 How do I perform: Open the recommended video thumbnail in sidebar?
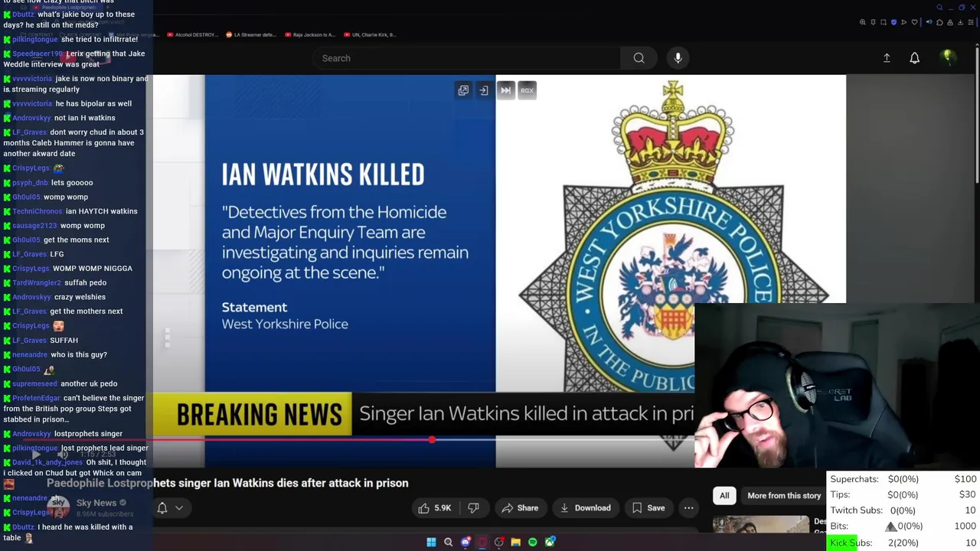tap(761, 524)
